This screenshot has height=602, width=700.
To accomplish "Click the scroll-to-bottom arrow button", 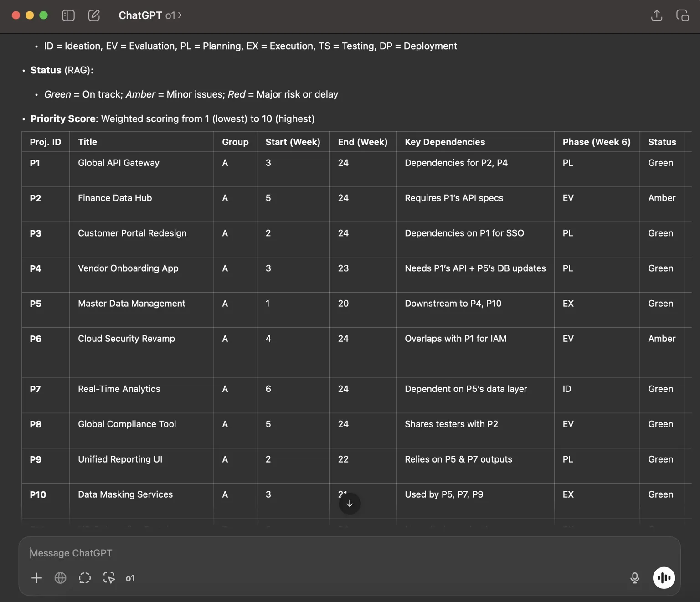I will tap(350, 503).
